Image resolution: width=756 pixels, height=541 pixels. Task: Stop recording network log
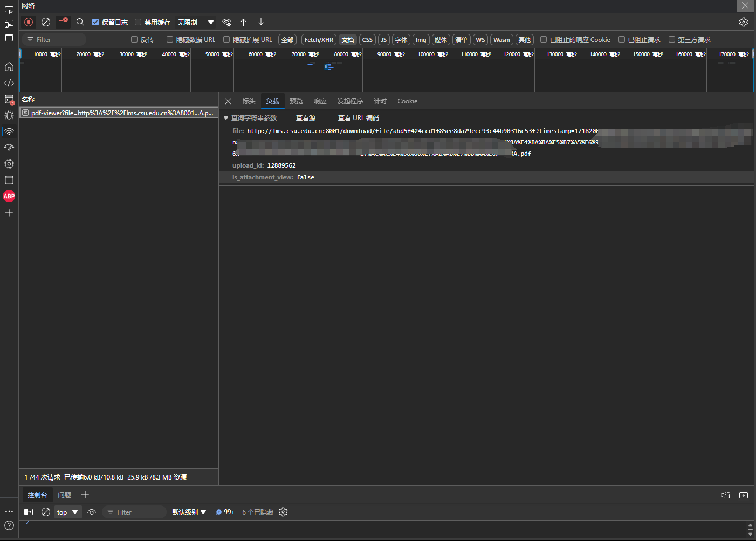[x=29, y=22]
